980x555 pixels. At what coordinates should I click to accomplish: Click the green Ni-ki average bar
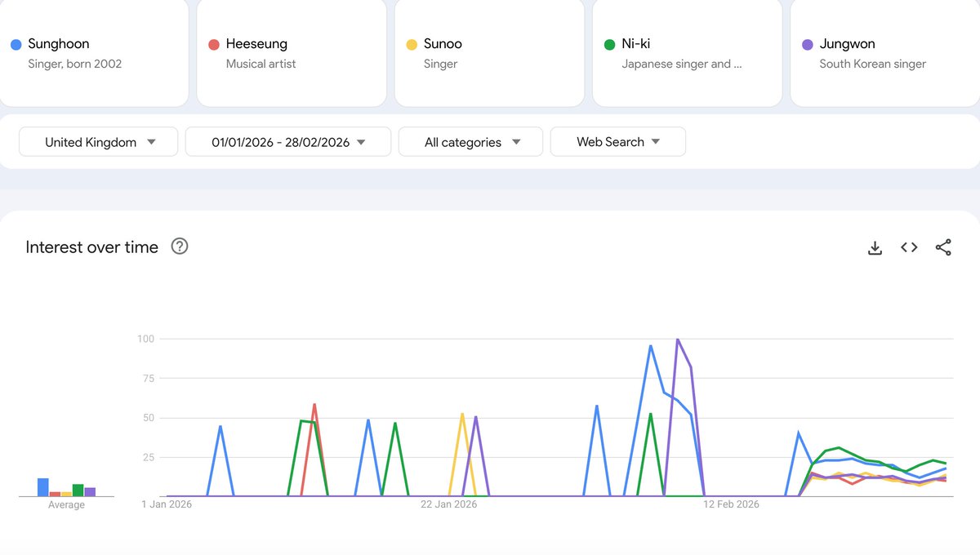click(78, 490)
